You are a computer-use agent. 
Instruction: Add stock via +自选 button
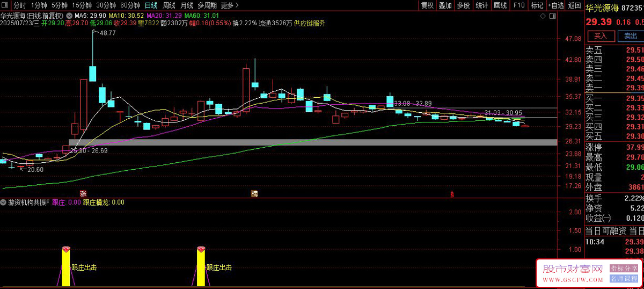click(x=556, y=5)
